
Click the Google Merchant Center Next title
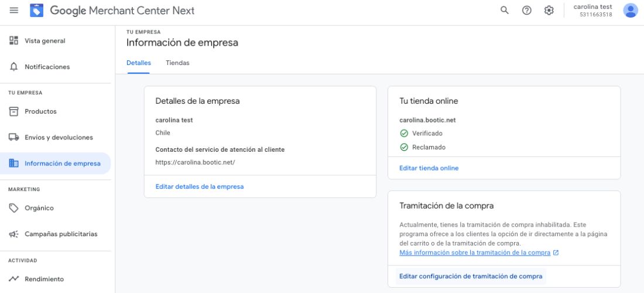[122, 11]
